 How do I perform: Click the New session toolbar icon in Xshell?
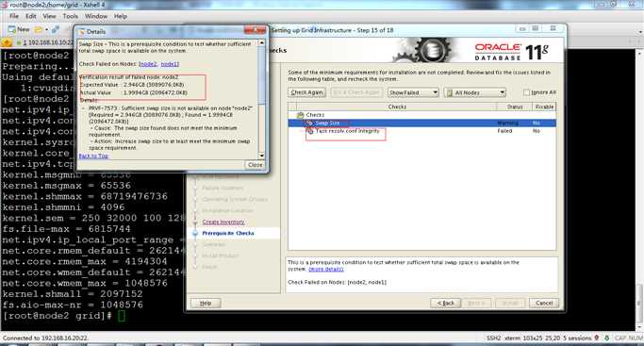19,29
